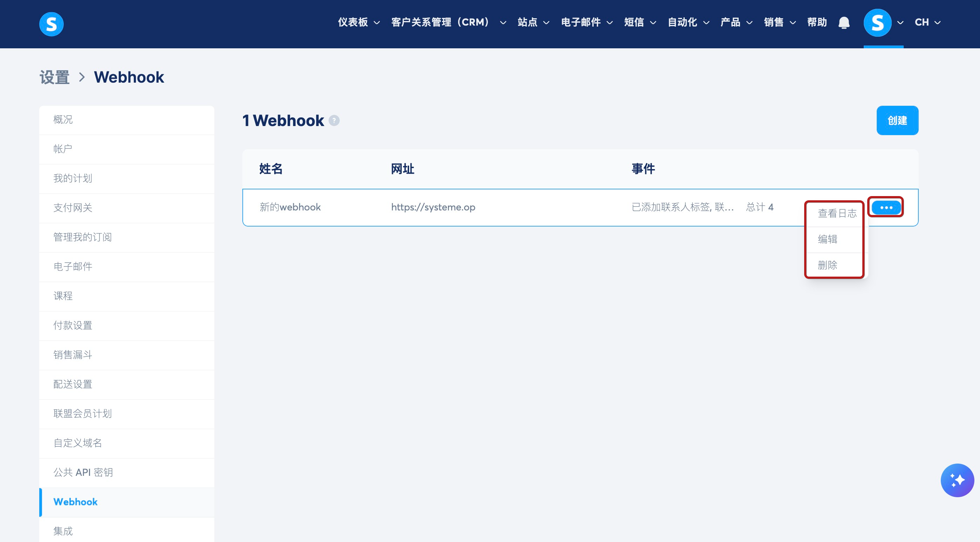The width and height of the screenshot is (980, 542).
Task: Open the AI assistant sparkle button
Action: (x=957, y=480)
